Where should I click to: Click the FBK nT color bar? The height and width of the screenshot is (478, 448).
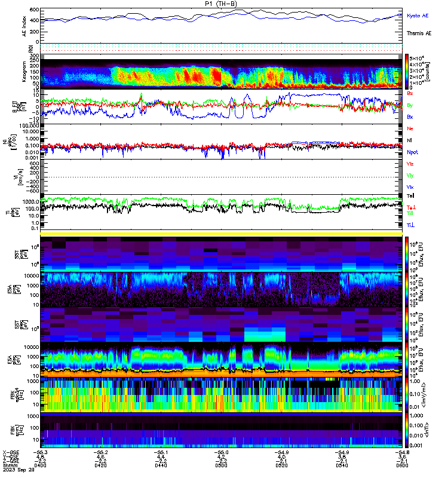click(407, 430)
